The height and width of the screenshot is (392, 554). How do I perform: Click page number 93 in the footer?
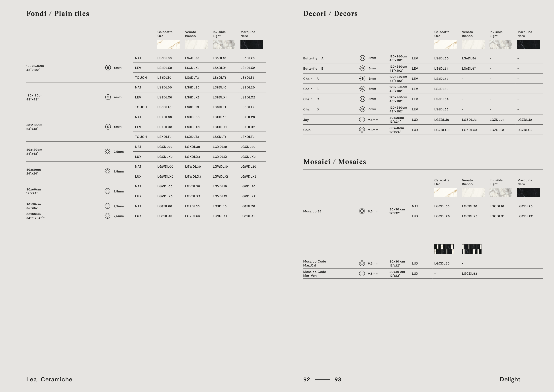(x=338, y=379)
